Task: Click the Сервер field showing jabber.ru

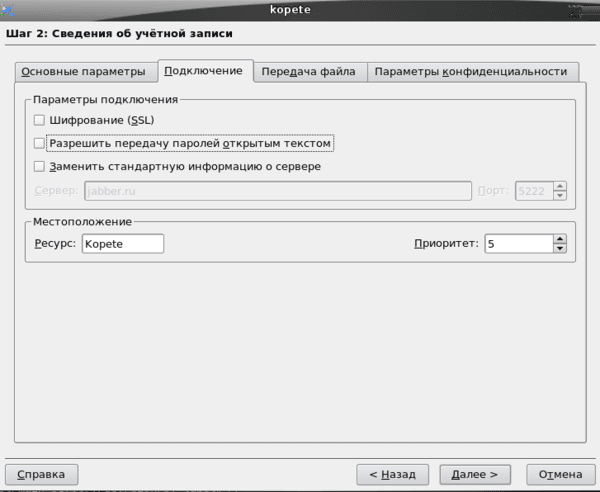Action: coord(278,191)
